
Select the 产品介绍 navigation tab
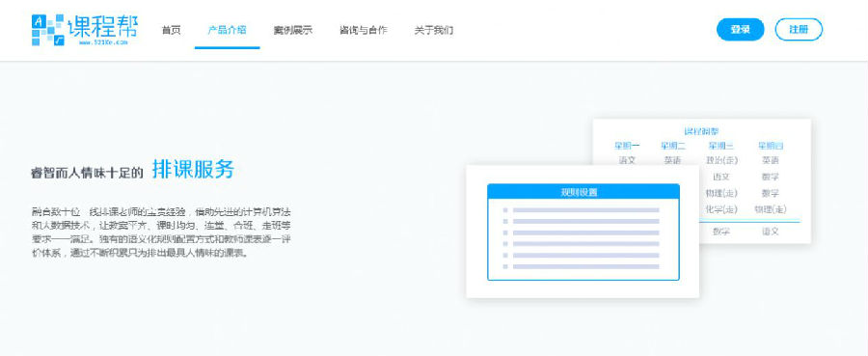pyautogui.click(x=227, y=31)
